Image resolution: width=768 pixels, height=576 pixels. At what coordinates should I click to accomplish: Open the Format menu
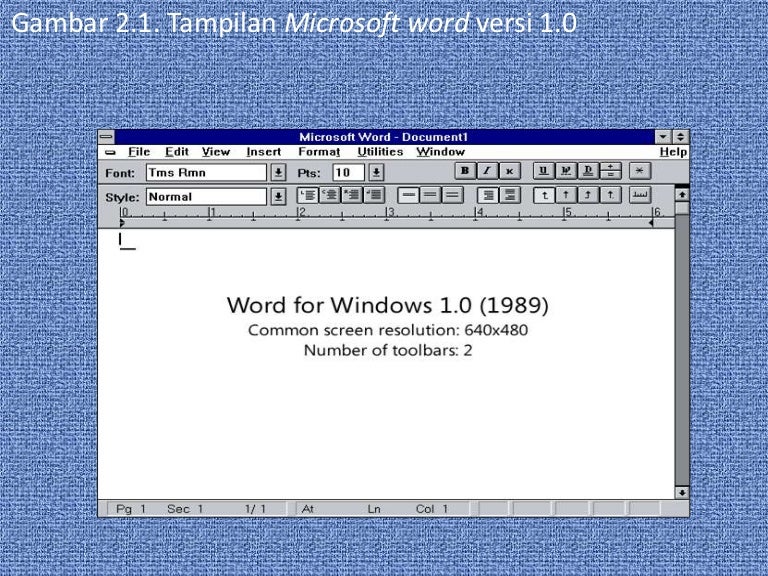point(319,152)
